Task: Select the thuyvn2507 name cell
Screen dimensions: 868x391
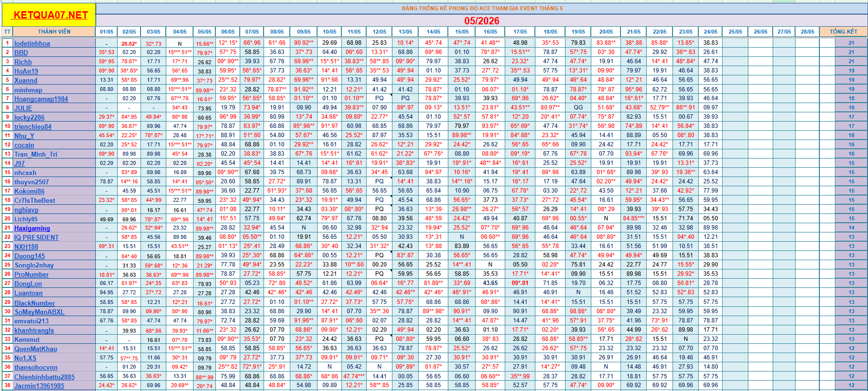Action: pos(54,182)
